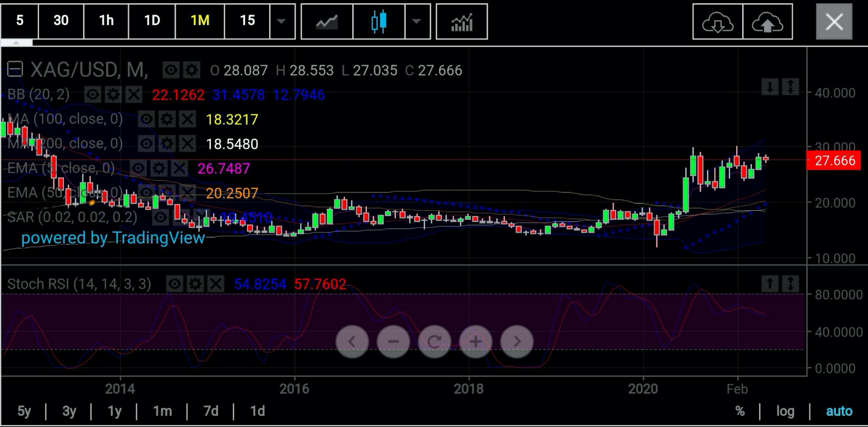Load chart layout from the cloud
Screen dimensions: 868x427
(x=718, y=22)
